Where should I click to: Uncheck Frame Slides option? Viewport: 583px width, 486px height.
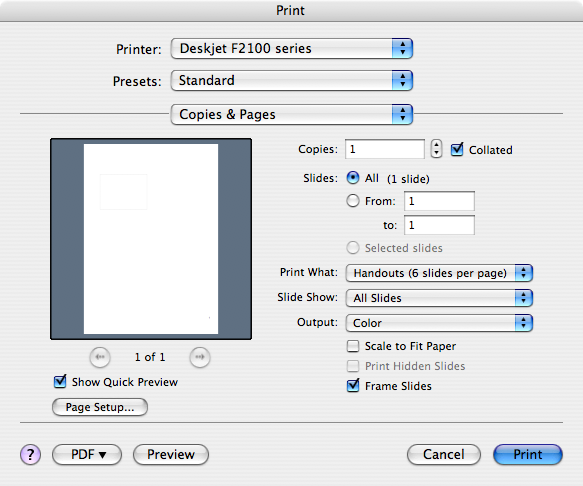point(353,386)
